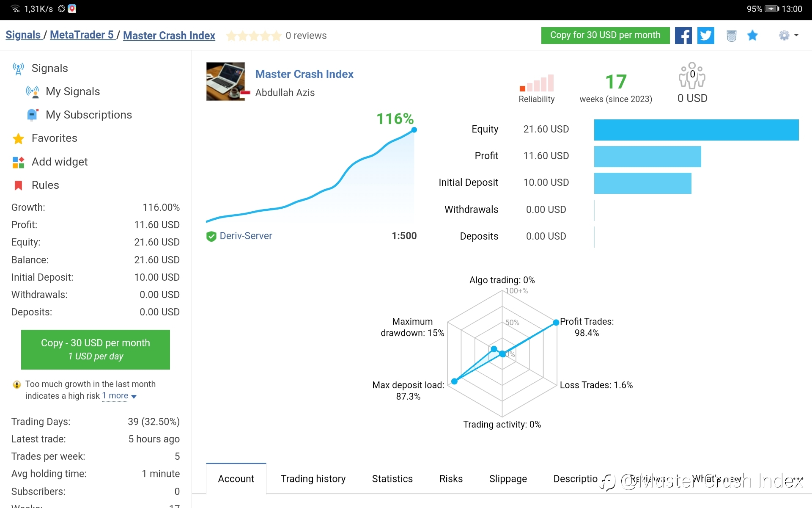Open the settings gear icon

(x=784, y=35)
